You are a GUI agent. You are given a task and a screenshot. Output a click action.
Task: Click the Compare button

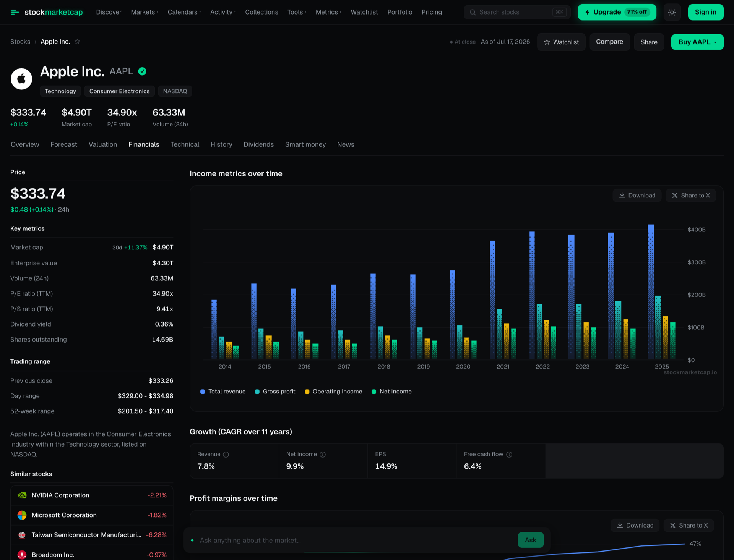coord(609,42)
